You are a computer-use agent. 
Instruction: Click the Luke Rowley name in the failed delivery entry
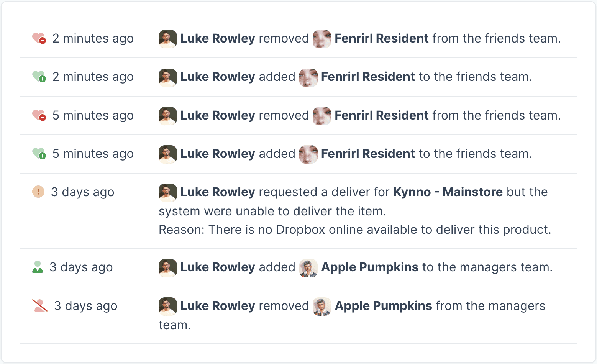click(x=218, y=192)
